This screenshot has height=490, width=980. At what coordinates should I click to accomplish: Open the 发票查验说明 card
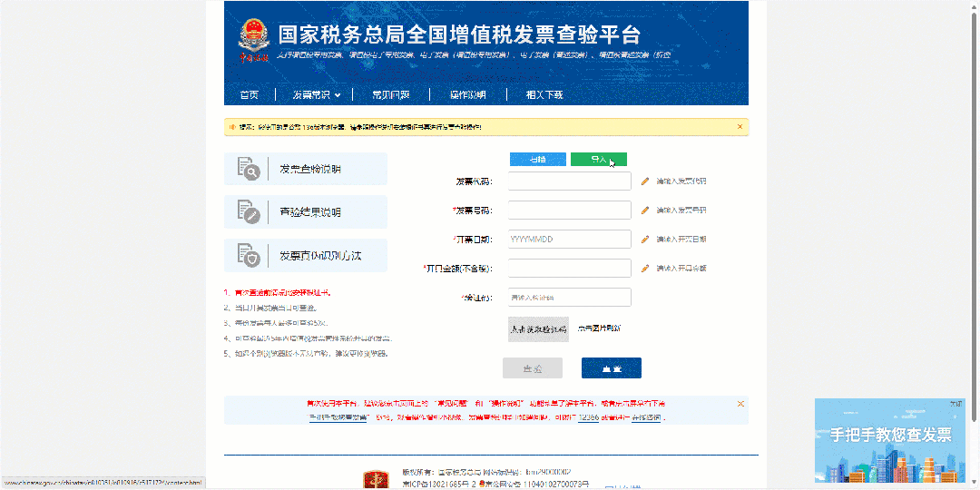pos(306,169)
